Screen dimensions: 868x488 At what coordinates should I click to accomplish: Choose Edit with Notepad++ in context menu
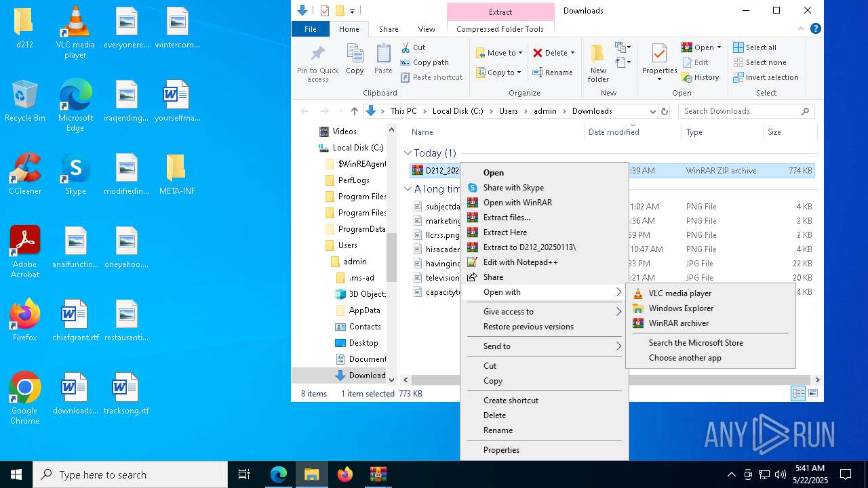tap(544, 262)
